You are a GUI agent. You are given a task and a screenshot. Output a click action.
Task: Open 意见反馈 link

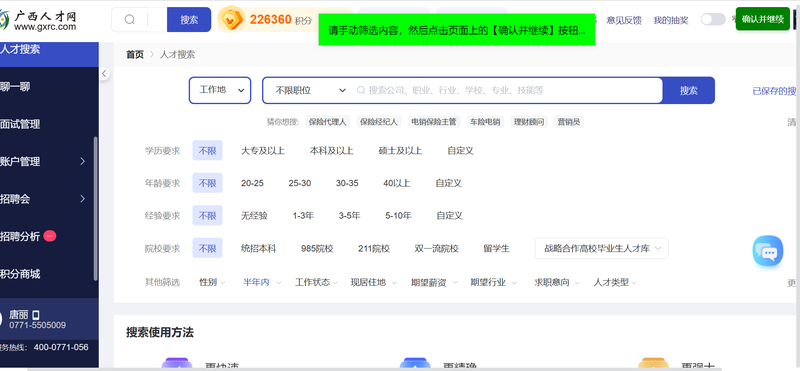pyautogui.click(x=624, y=20)
